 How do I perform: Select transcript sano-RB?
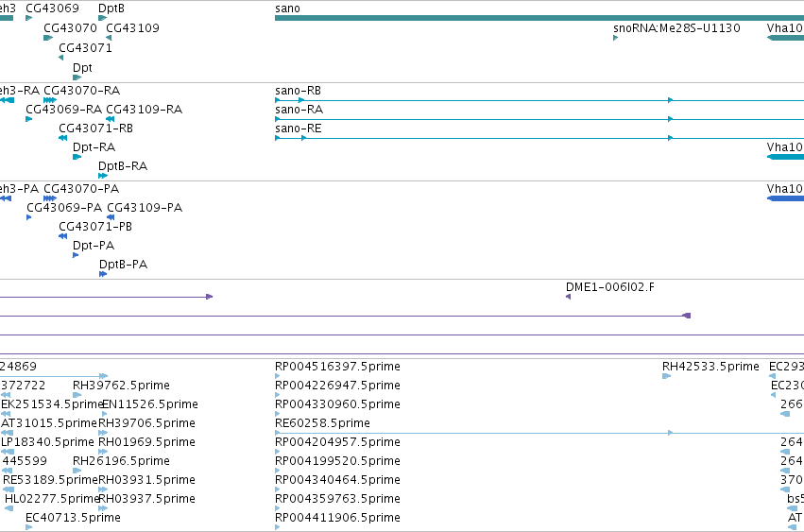pyautogui.click(x=298, y=91)
